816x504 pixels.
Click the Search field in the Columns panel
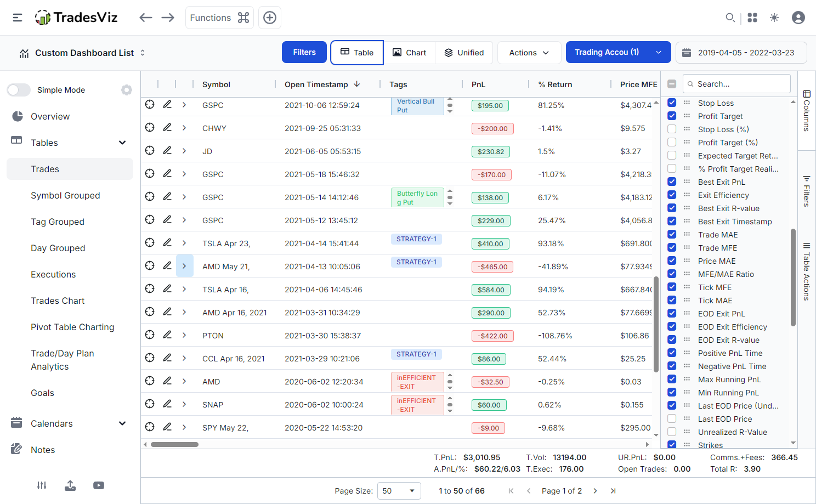[737, 83]
